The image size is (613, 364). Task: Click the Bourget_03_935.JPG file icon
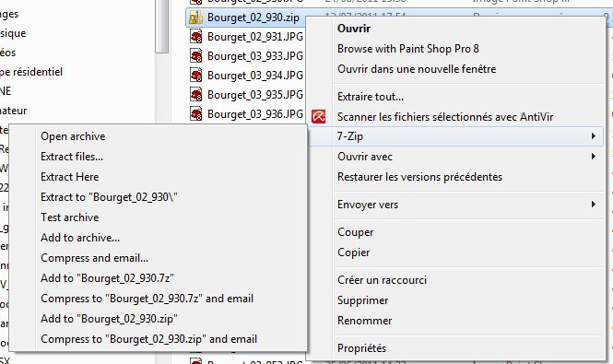pyautogui.click(x=195, y=95)
